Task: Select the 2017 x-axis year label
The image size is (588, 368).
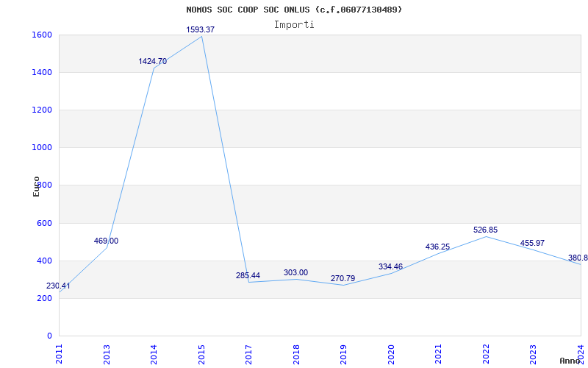Action: pos(248,355)
